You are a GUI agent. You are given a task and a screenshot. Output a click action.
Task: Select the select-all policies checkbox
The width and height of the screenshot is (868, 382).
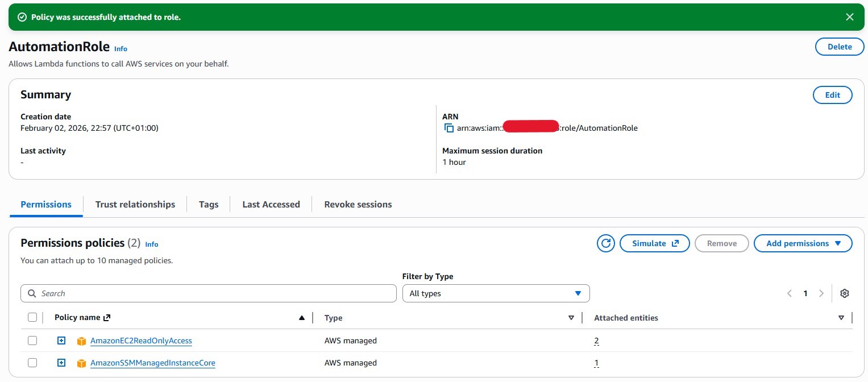[32, 317]
